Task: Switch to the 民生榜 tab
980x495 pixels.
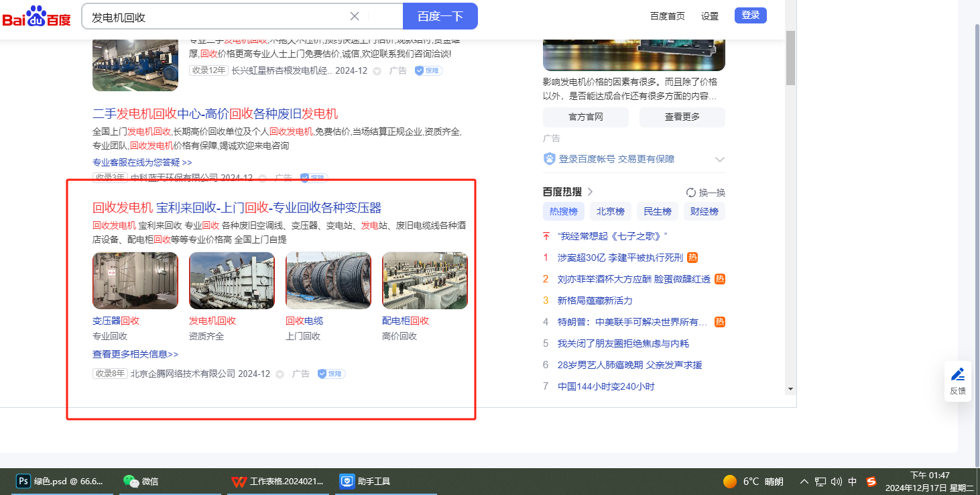Action: tap(658, 211)
